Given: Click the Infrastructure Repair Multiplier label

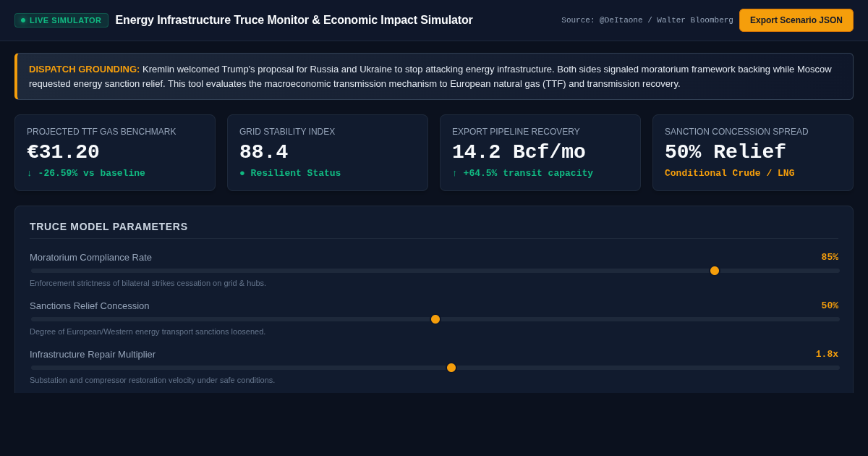Looking at the screenshot, I should point(93,355).
